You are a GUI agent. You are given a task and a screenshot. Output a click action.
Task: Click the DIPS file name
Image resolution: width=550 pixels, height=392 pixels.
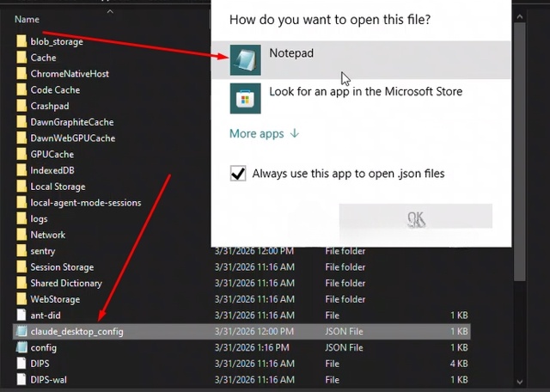coord(40,364)
